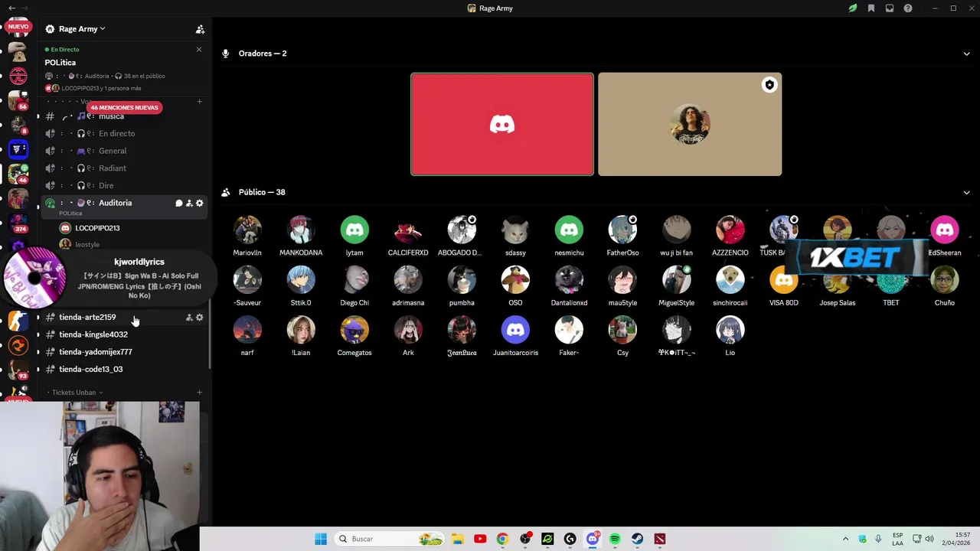The image size is (980, 551).
Task: Click the Dantalionxd audience avatar
Action: point(569,280)
